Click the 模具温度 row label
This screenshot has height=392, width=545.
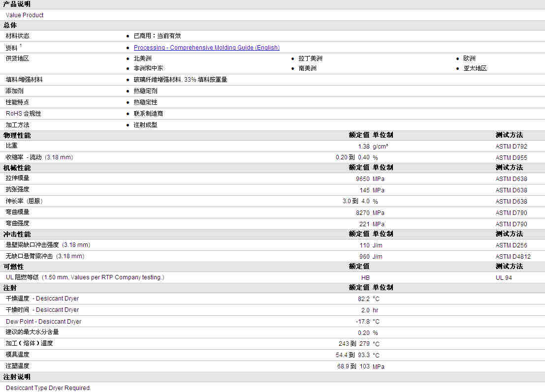[17, 355]
